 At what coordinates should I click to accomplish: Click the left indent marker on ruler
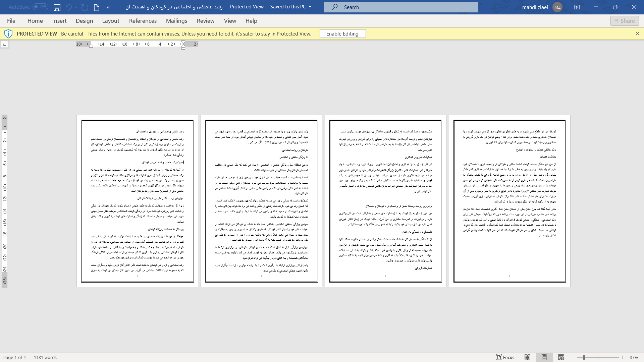(91, 46)
